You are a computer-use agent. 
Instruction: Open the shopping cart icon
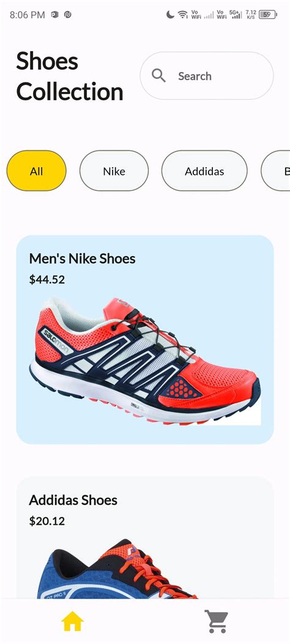click(x=217, y=621)
